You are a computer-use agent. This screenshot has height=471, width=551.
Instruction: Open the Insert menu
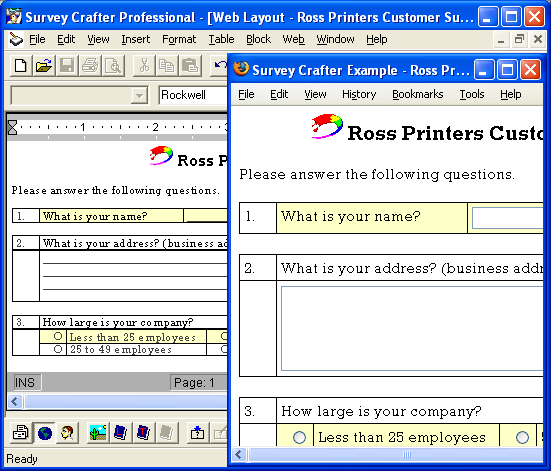point(136,39)
